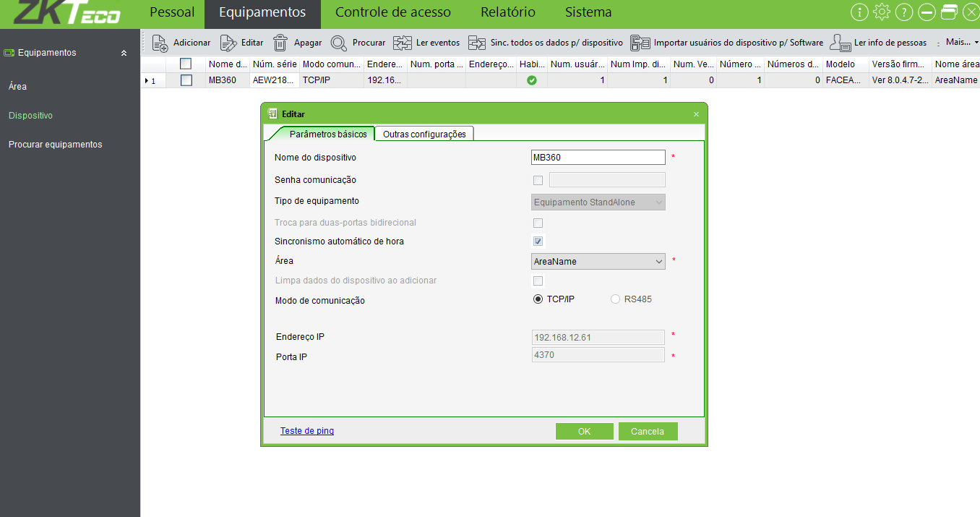980x517 pixels.
Task: Collapse the Equipamentos sidebar section
Action: pos(124,53)
